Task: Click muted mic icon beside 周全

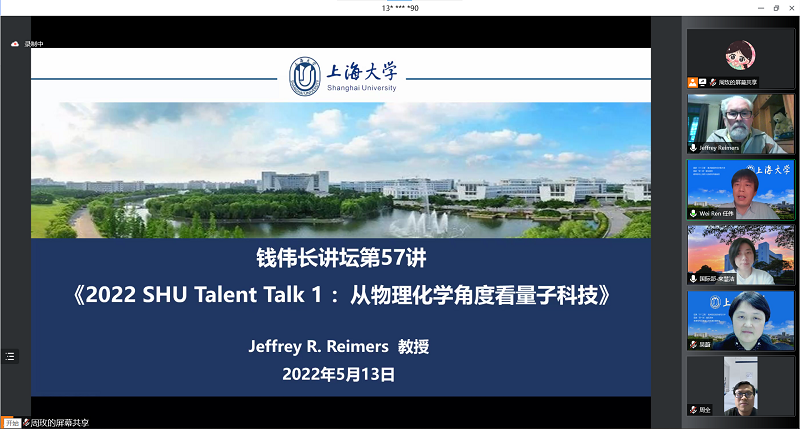Action: pos(693,410)
